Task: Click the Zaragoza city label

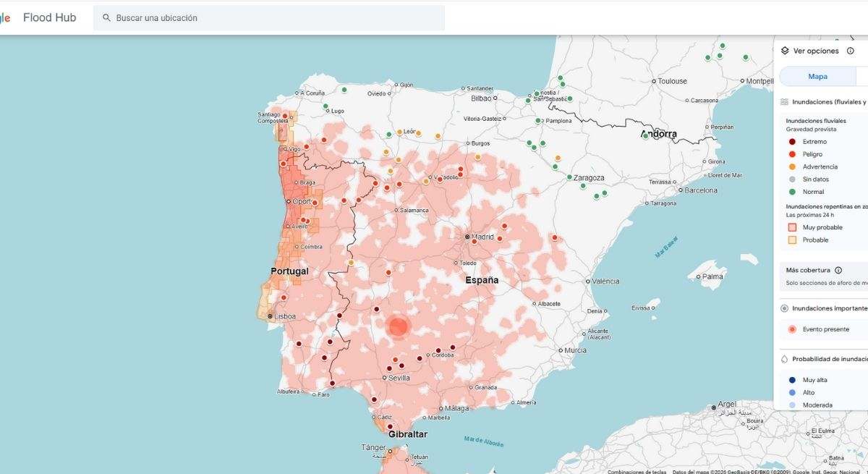Action: click(x=589, y=177)
